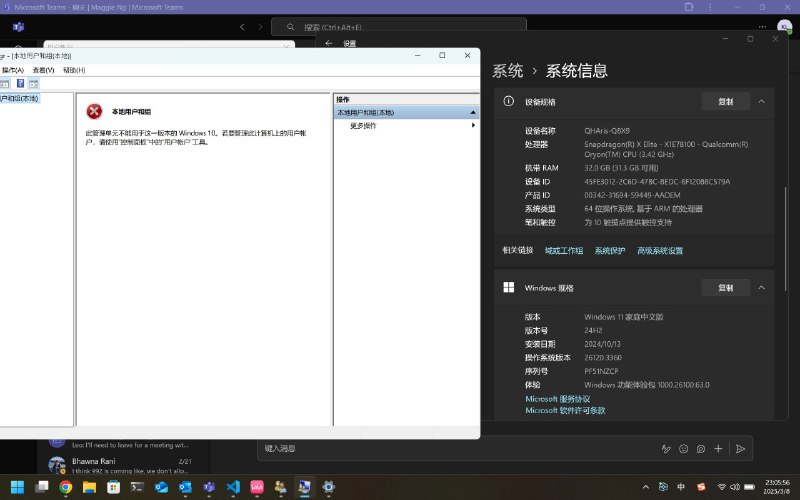The image size is (800, 500).
Task: Open the taskbar clock and date
Action: point(777,487)
